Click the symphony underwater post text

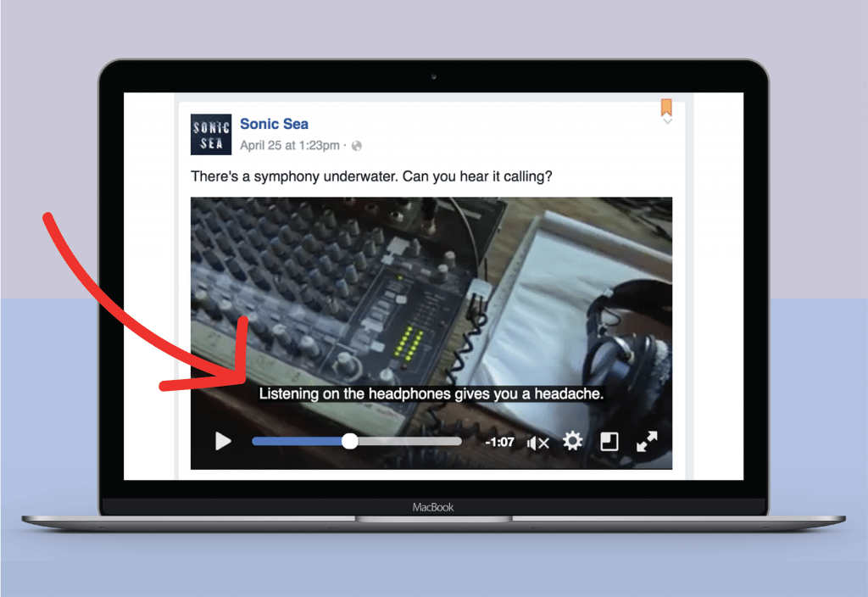[x=371, y=176]
